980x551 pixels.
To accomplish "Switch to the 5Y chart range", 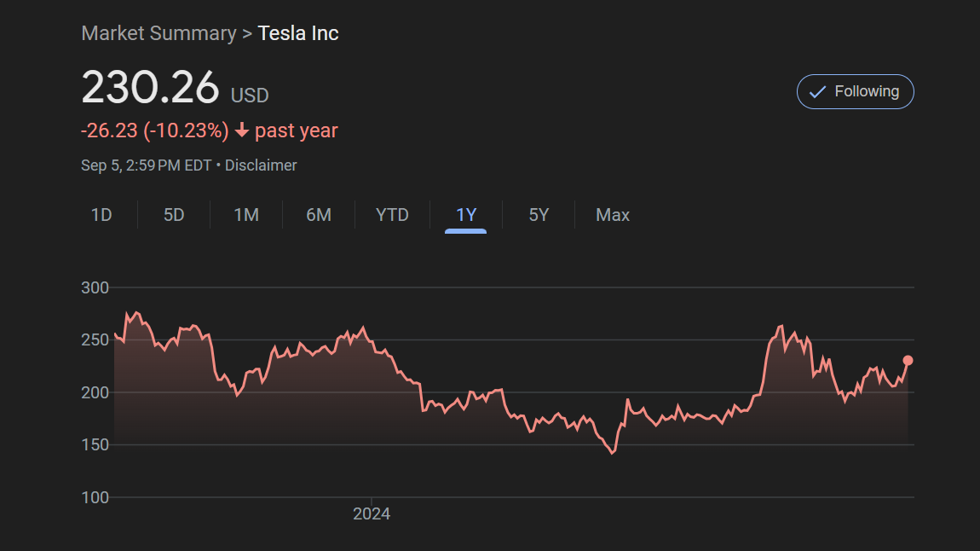I will tap(539, 215).
